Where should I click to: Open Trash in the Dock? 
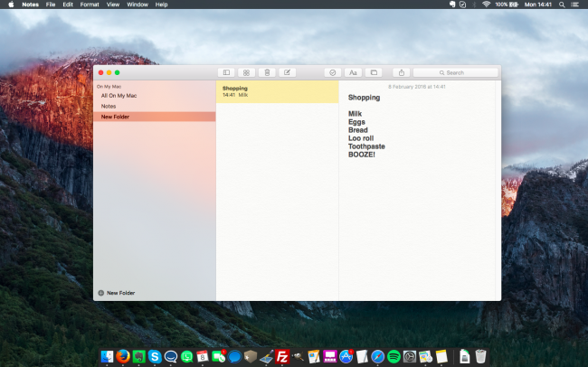point(480,356)
